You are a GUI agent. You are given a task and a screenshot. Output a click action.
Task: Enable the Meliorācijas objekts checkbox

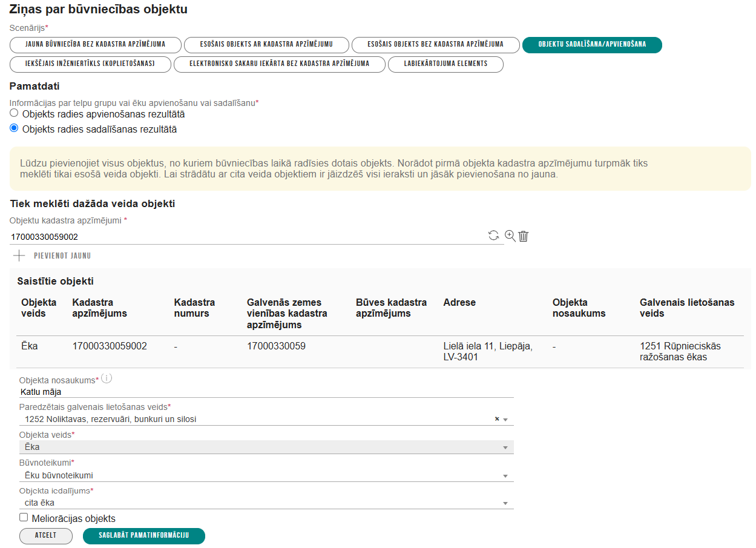pos(24,518)
